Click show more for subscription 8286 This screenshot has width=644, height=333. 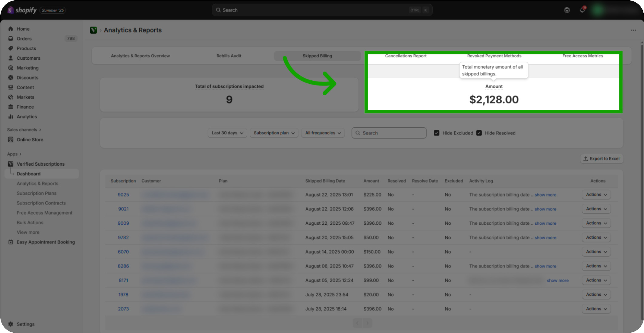pyautogui.click(x=545, y=266)
